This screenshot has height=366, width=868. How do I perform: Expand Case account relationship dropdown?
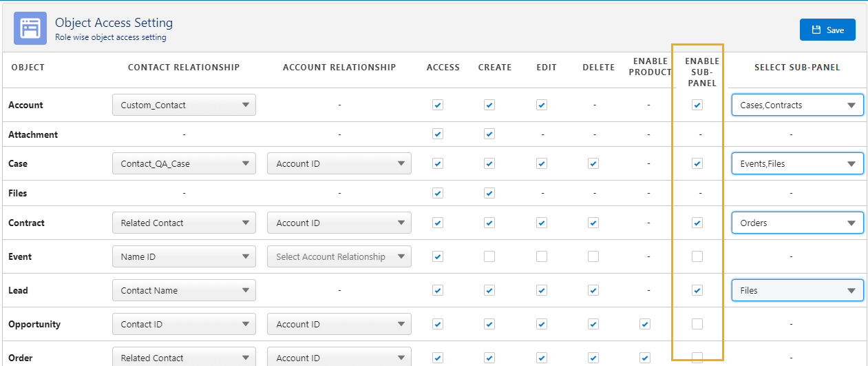click(339, 163)
